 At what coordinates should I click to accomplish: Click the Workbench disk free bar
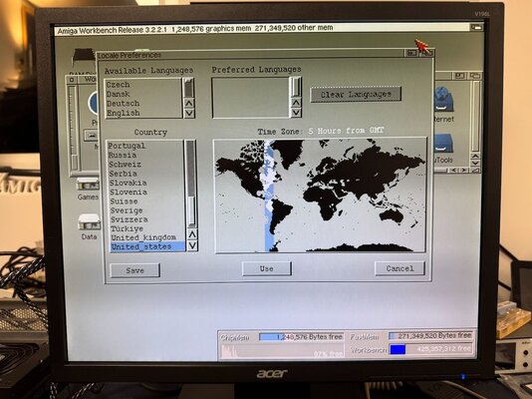431,349
